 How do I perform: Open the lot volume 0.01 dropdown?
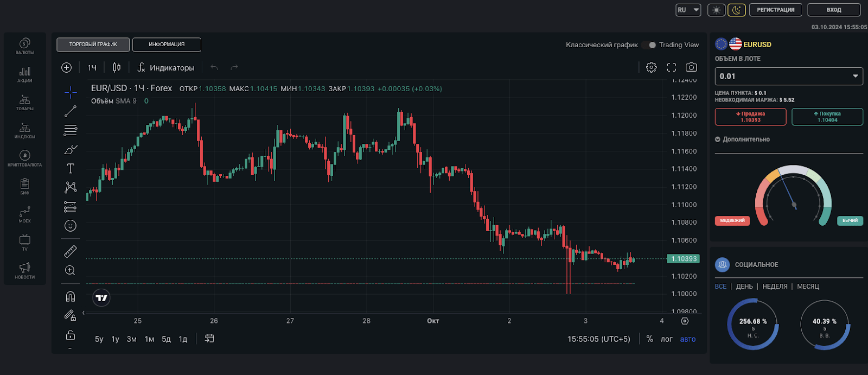pos(789,76)
